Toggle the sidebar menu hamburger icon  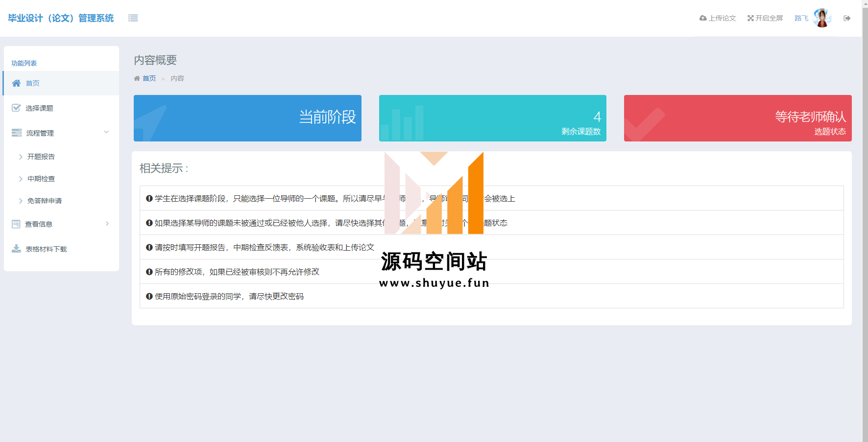(x=133, y=18)
